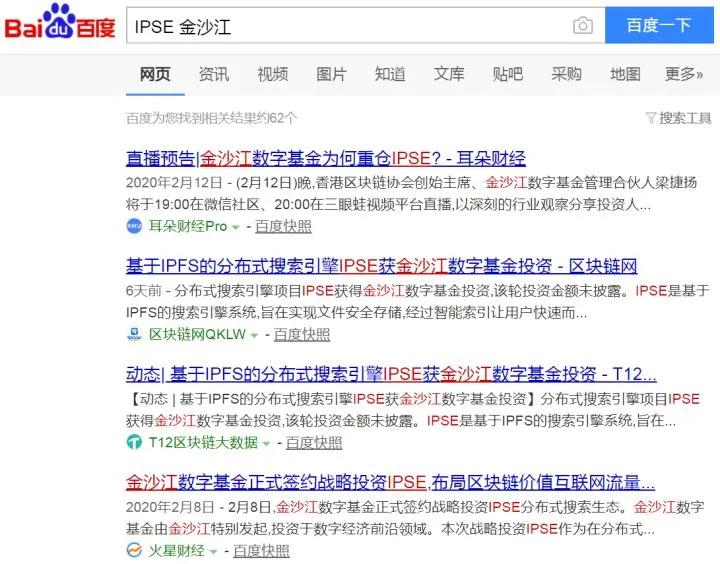Viewport: 720px width, 564px height.
Task: Click the 火星财经 source icon
Action: click(x=134, y=550)
